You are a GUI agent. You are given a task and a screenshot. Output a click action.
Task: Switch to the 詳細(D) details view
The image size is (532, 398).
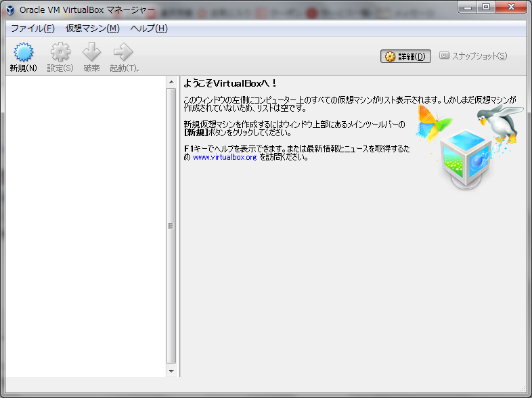[405, 56]
